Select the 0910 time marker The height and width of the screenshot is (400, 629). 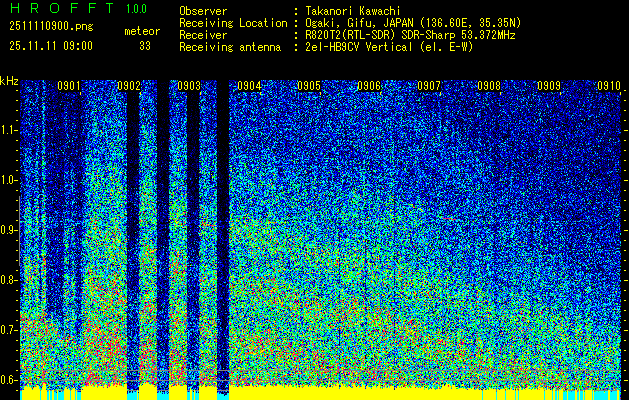[609, 87]
